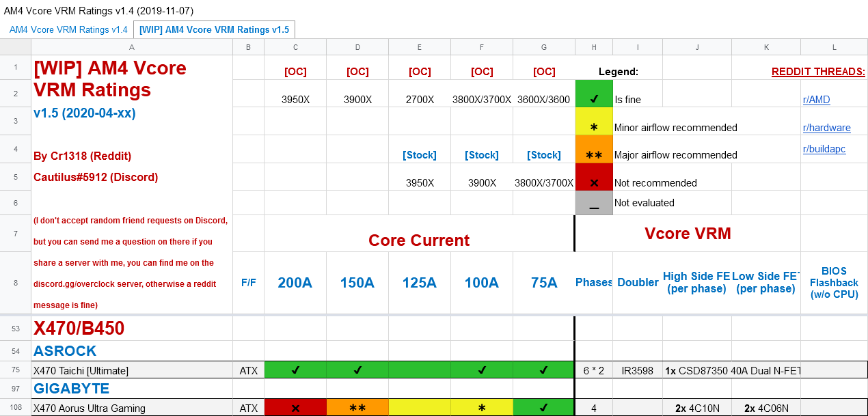Select column G header
868x416 pixels.
[x=544, y=47]
